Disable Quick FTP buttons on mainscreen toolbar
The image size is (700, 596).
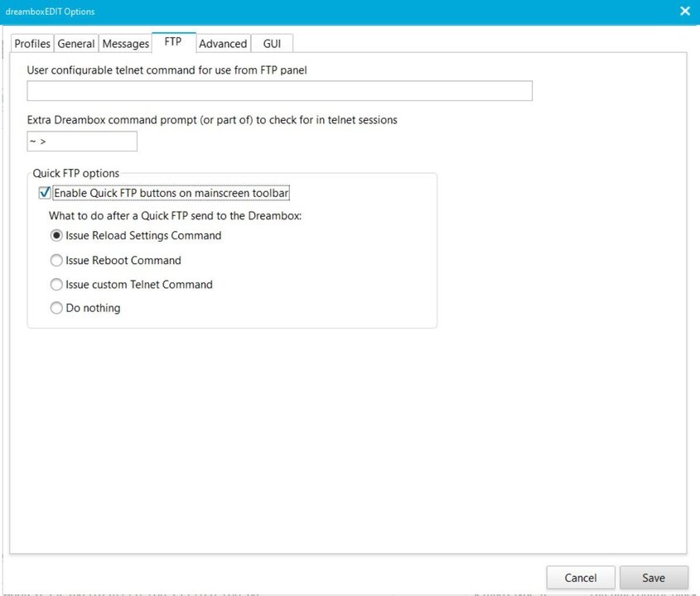[45, 194]
